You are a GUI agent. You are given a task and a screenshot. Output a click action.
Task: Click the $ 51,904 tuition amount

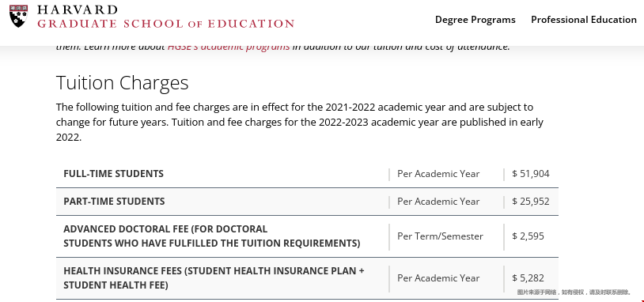tap(531, 174)
